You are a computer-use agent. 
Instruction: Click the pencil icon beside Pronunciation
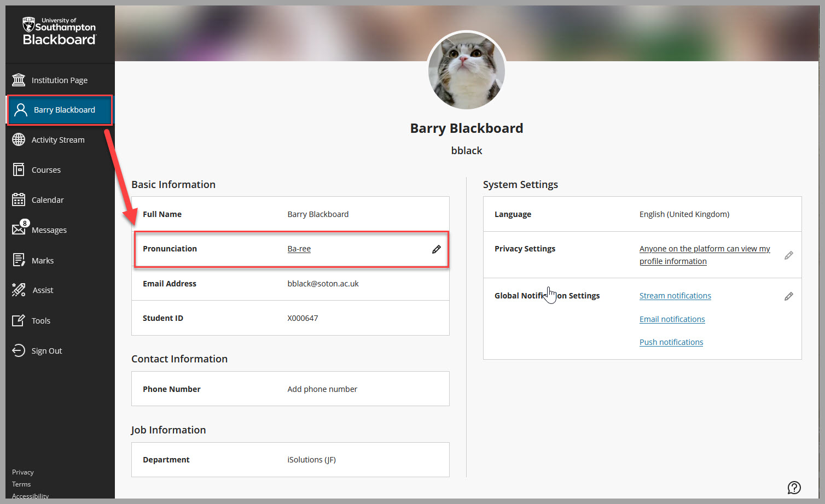[436, 249]
